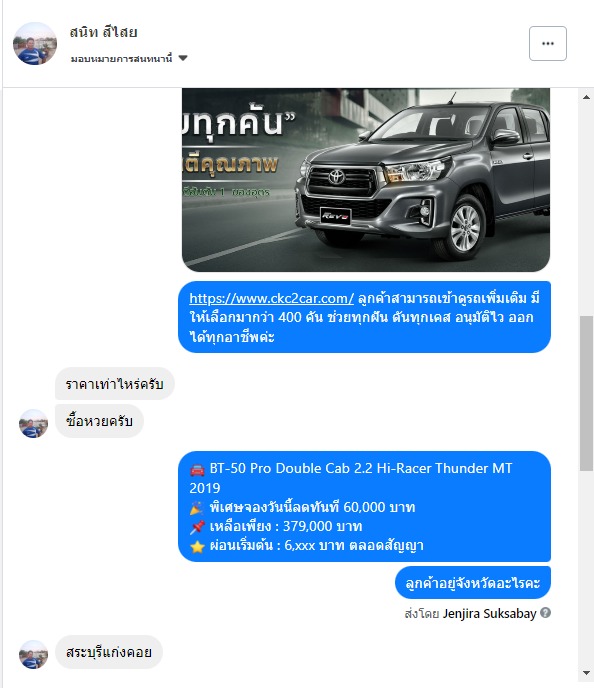Open the Toyota Revo truck image

[365, 180]
